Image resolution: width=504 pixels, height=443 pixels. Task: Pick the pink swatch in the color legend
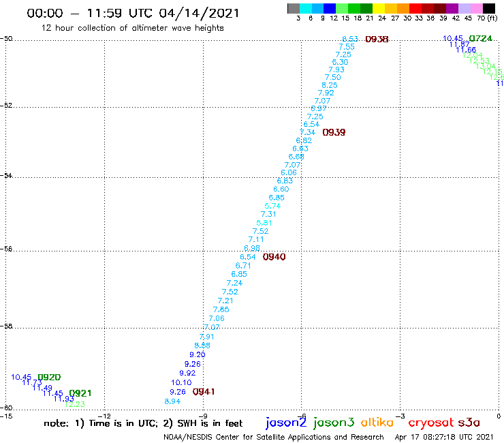[x=476, y=8]
